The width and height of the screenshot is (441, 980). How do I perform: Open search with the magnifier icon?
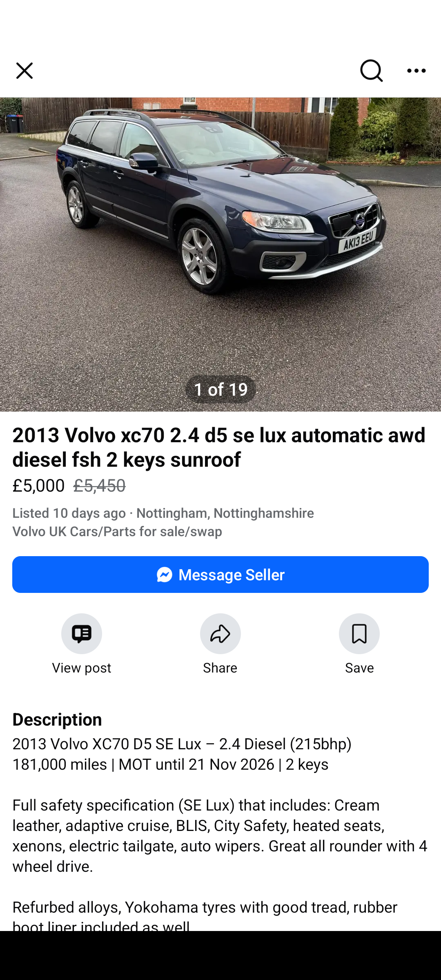pyautogui.click(x=371, y=71)
